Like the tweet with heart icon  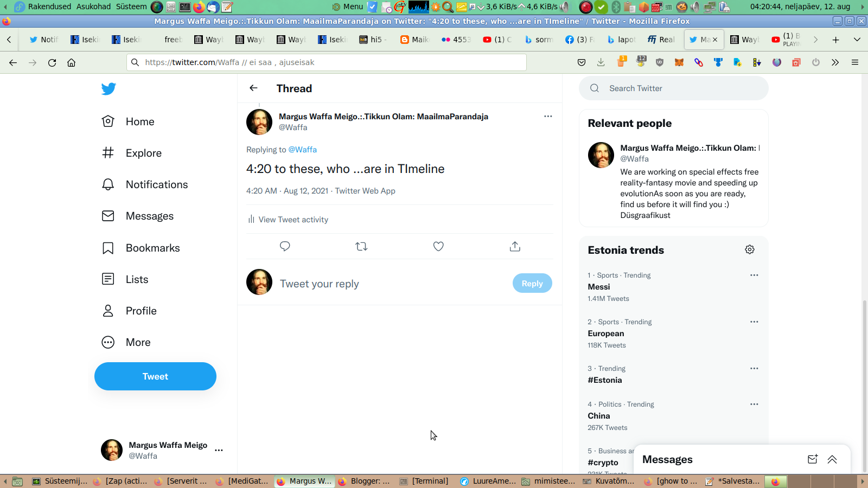click(438, 246)
